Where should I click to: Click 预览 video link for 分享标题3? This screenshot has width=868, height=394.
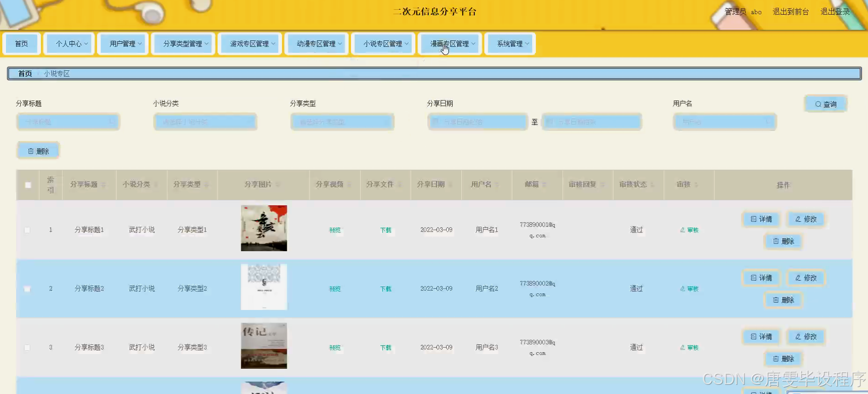[335, 348]
